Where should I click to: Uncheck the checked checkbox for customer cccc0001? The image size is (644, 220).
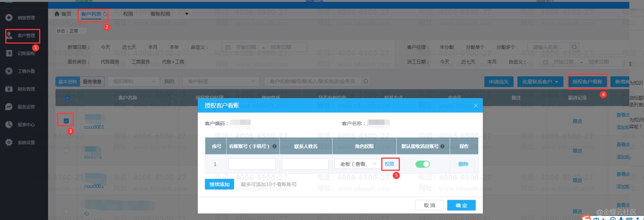point(66,121)
